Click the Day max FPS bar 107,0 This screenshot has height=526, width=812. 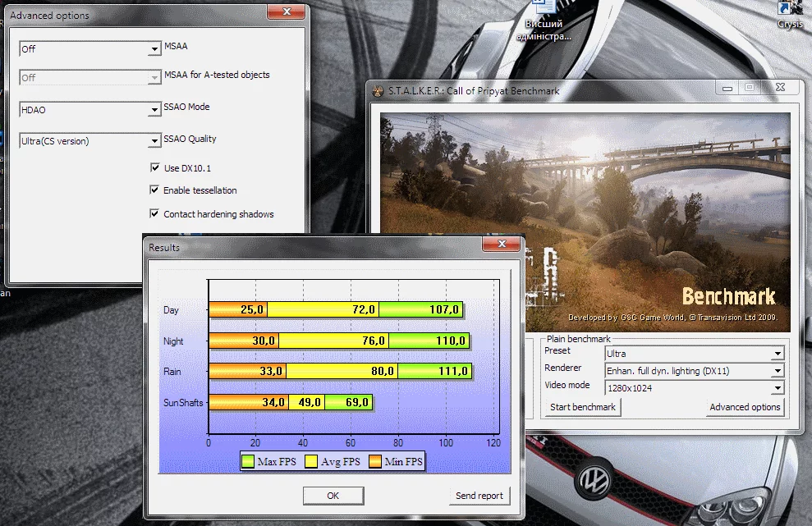point(420,309)
